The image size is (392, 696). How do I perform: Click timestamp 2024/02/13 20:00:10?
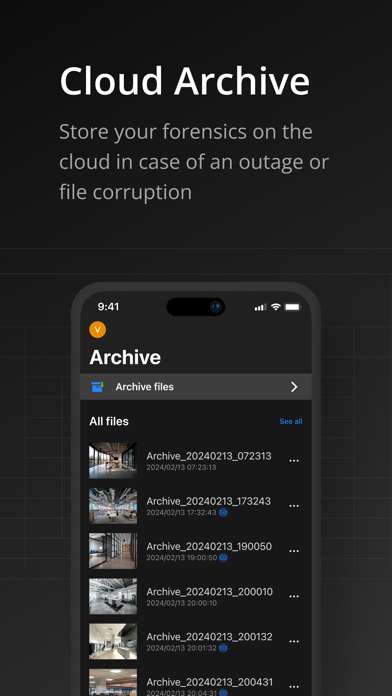pyautogui.click(x=182, y=603)
